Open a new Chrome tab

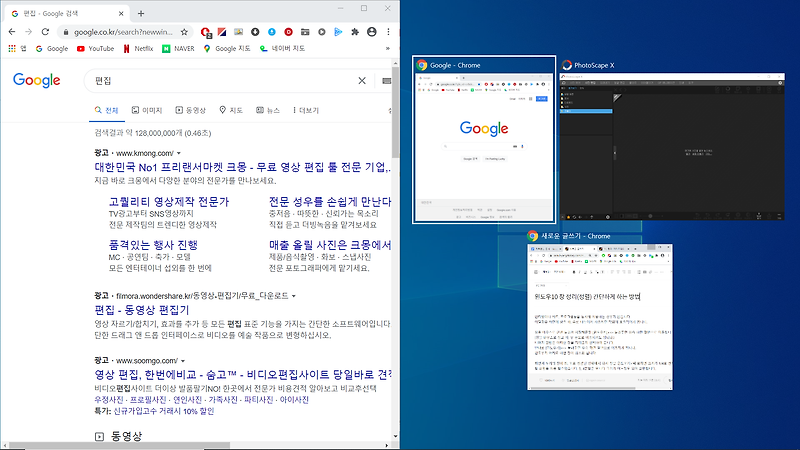tap(141, 14)
